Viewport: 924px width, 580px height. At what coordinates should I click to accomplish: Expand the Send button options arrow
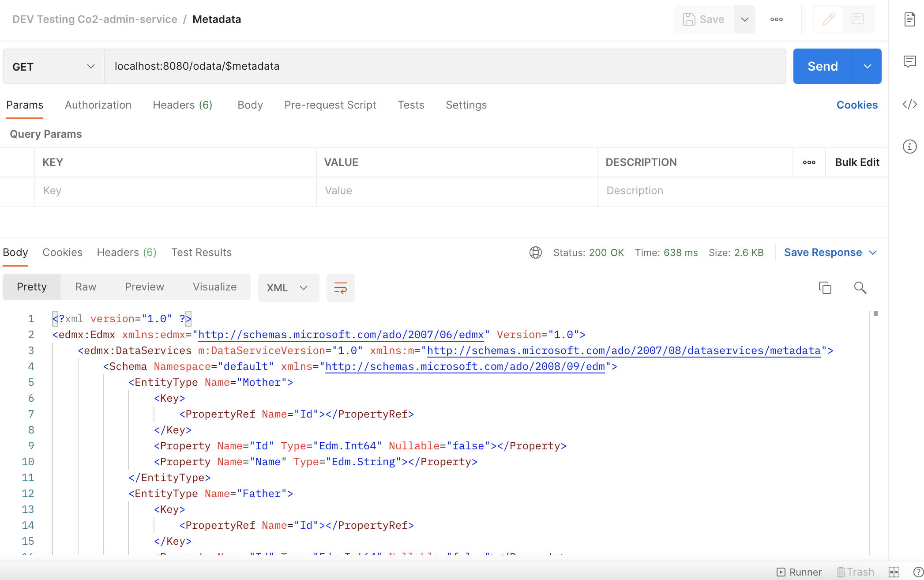(x=867, y=66)
